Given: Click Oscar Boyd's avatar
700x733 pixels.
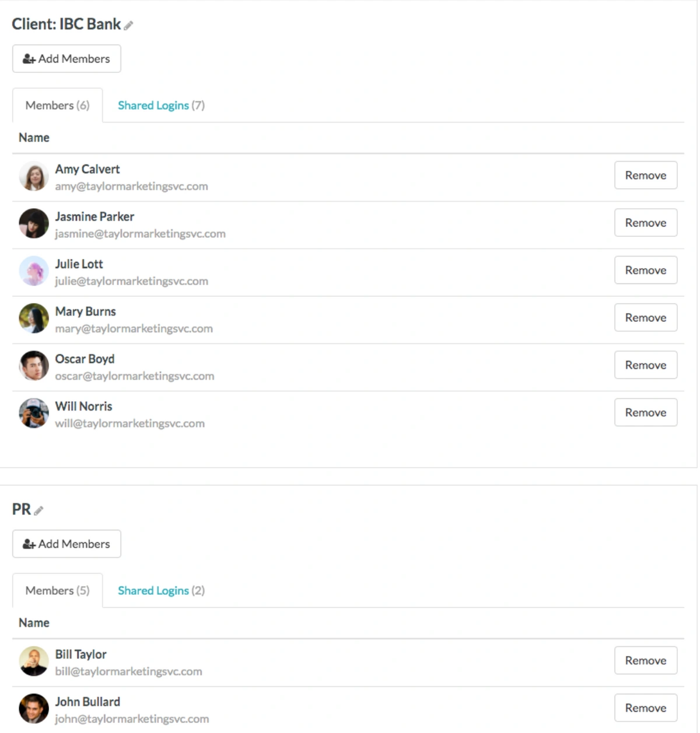Looking at the screenshot, I should pos(34,366).
